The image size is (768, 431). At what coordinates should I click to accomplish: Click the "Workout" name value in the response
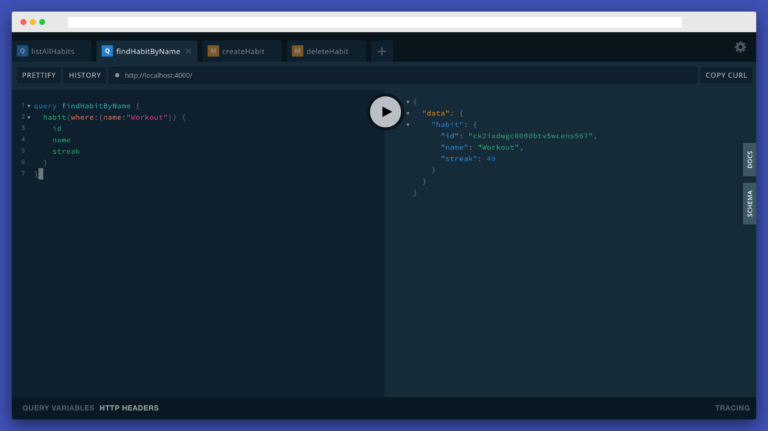(498, 147)
